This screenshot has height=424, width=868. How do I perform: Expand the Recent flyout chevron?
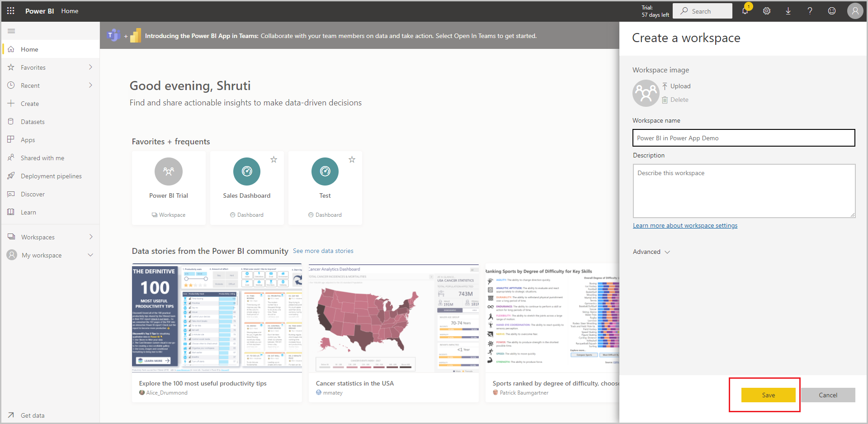pyautogui.click(x=90, y=85)
